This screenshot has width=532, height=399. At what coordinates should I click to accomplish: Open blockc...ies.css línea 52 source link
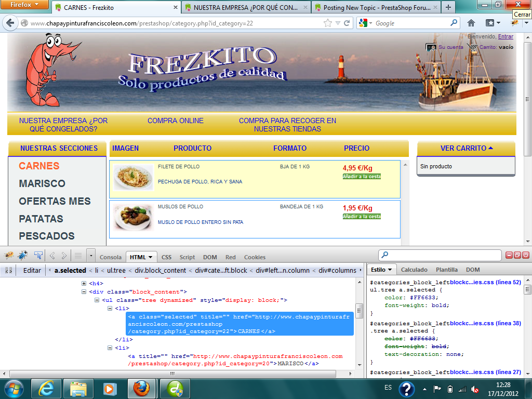486,282
